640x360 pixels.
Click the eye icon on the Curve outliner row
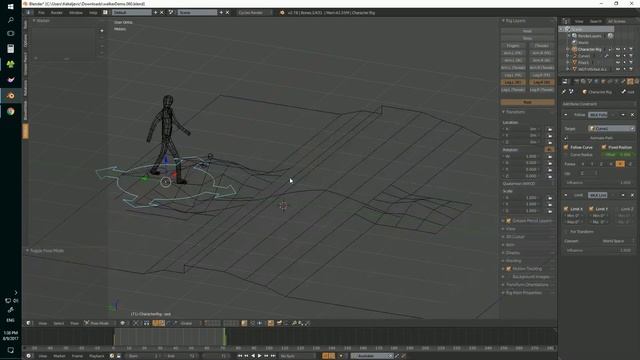[x=618, y=56]
